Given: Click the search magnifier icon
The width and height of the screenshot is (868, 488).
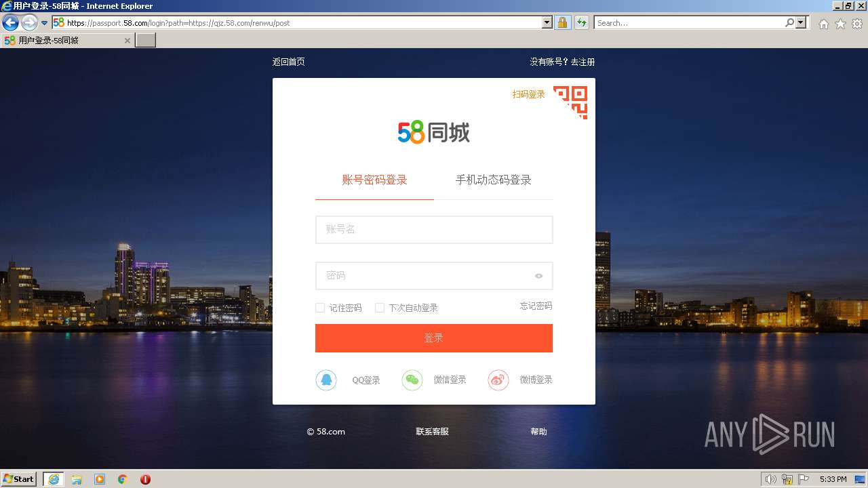Looking at the screenshot, I should click(789, 22).
